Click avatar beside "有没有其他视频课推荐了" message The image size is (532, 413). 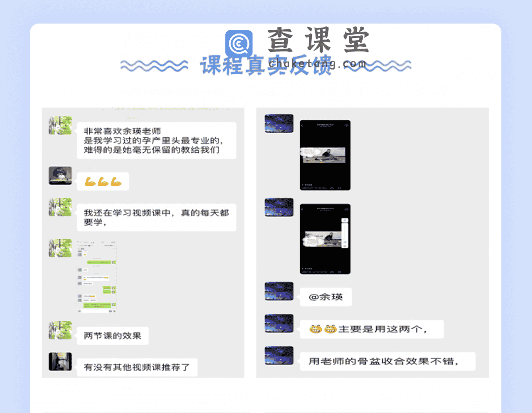pyautogui.click(x=61, y=362)
